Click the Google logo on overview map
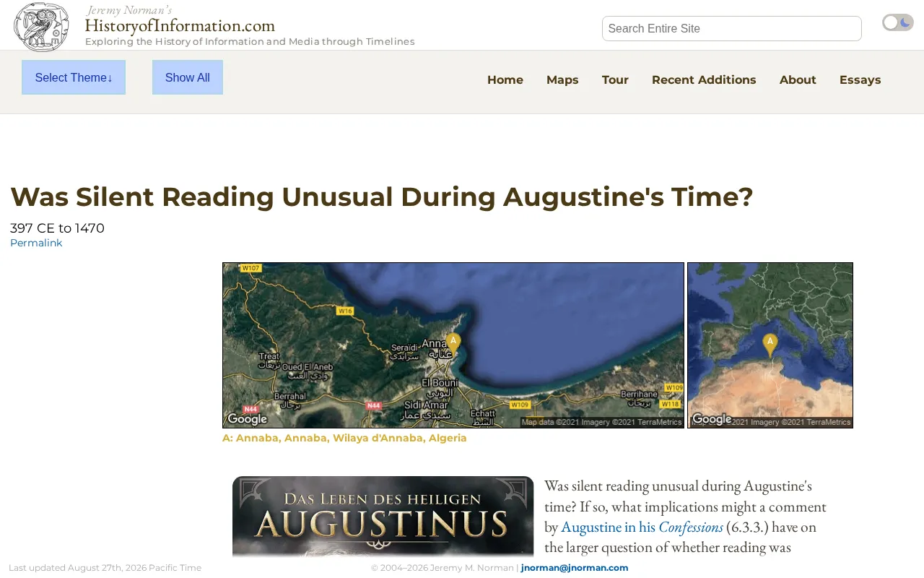Screen dimensions: 924x578 click(x=712, y=419)
